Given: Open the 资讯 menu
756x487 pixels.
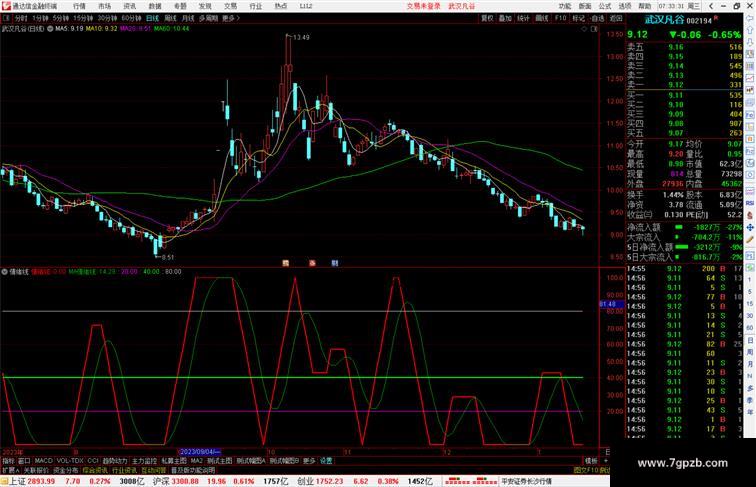Looking at the screenshot, I should click(129, 6).
